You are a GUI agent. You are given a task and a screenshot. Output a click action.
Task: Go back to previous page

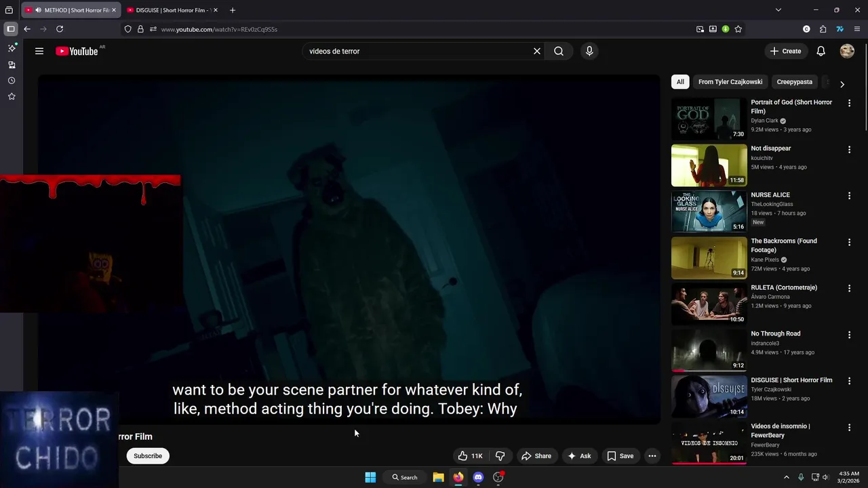coord(27,29)
